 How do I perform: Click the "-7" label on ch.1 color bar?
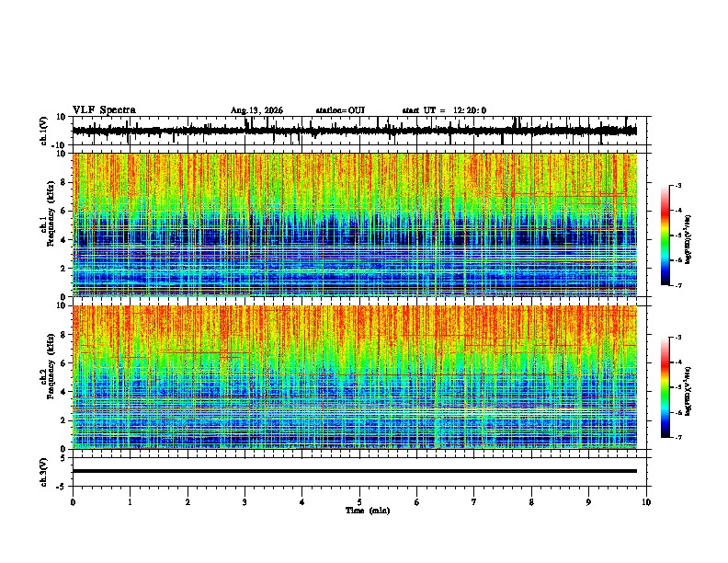pos(677,285)
